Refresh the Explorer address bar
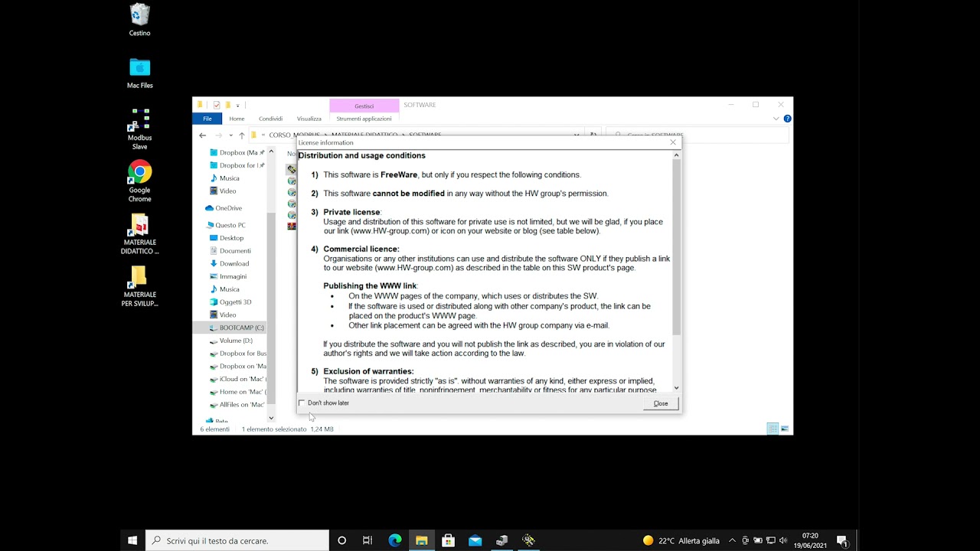Viewport: 980px width, 551px height. pyautogui.click(x=593, y=135)
